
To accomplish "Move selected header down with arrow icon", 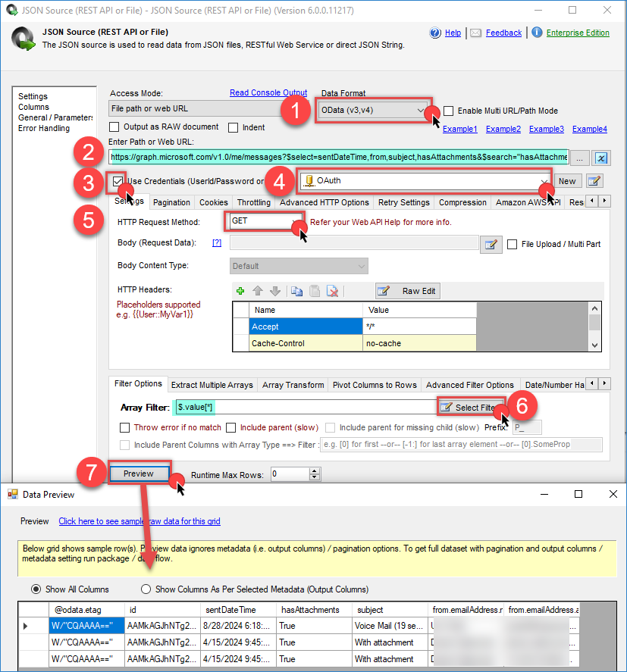I will coord(274,291).
